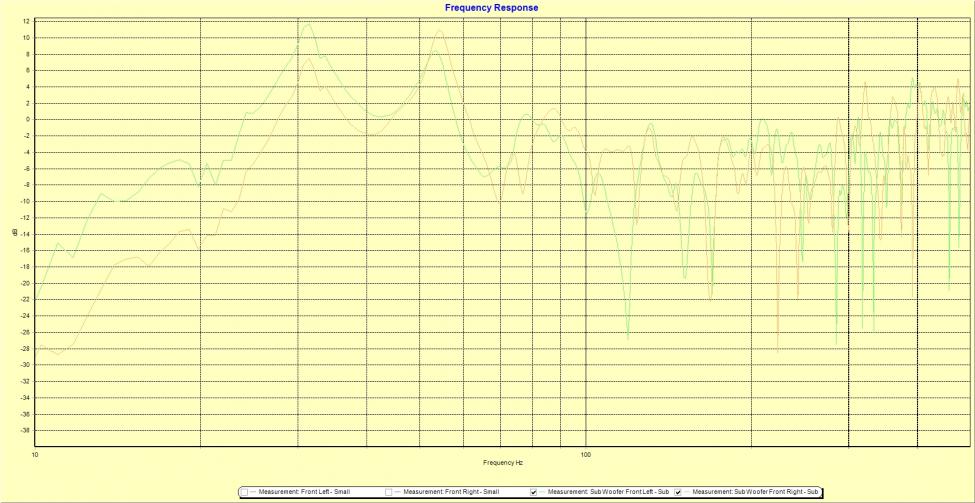Click 'Measurement: Sub Woofer Front Right - Sub' label
The height and width of the screenshot is (503, 975).
click(754, 492)
